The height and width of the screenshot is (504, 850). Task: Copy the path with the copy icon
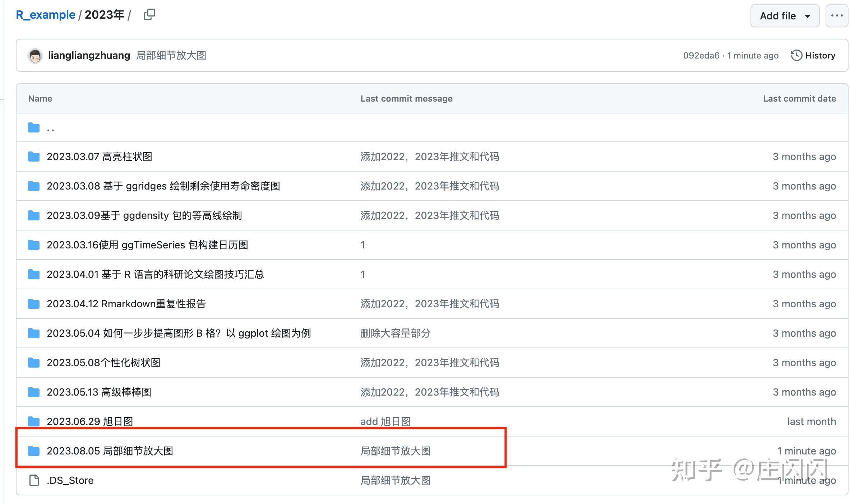[x=149, y=15]
